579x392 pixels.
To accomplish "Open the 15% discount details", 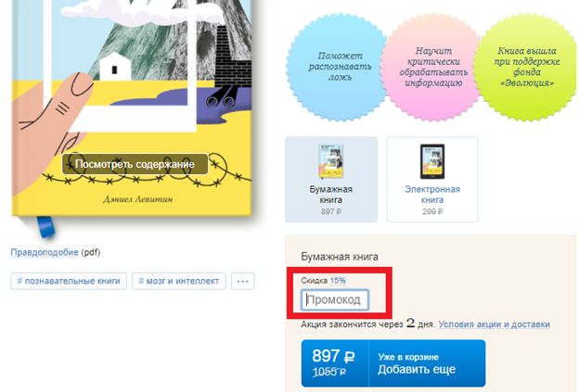I will coord(338,280).
